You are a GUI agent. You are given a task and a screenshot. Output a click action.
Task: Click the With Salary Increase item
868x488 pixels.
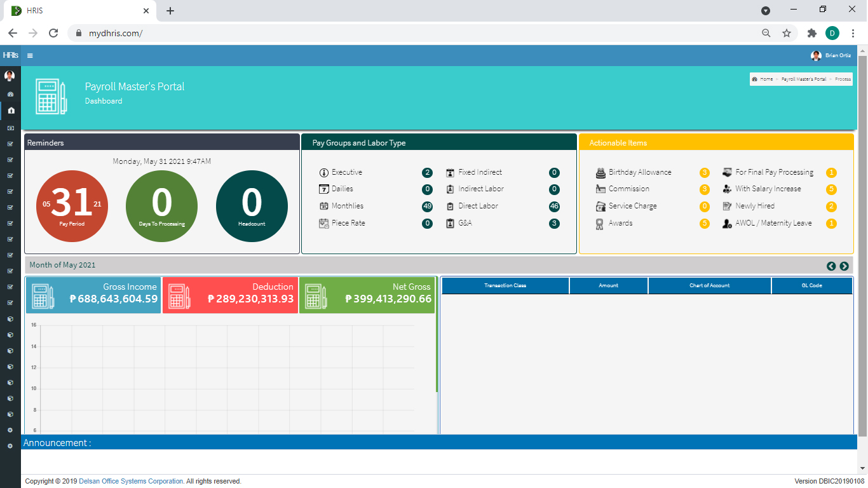[x=768, y=189]
